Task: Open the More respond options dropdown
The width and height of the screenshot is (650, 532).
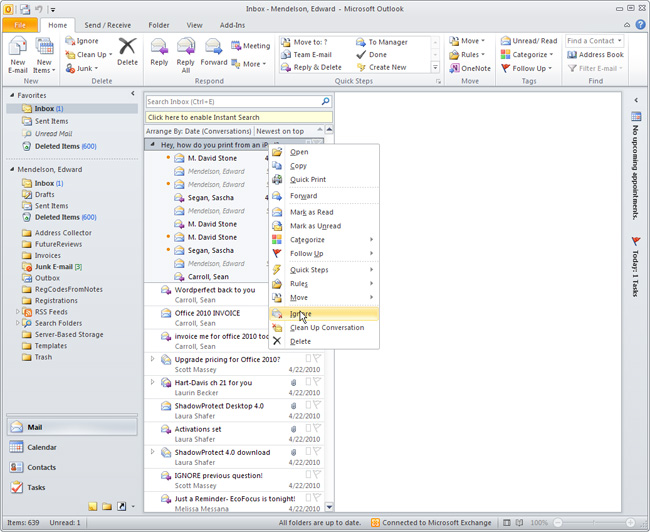Action: 249,64
